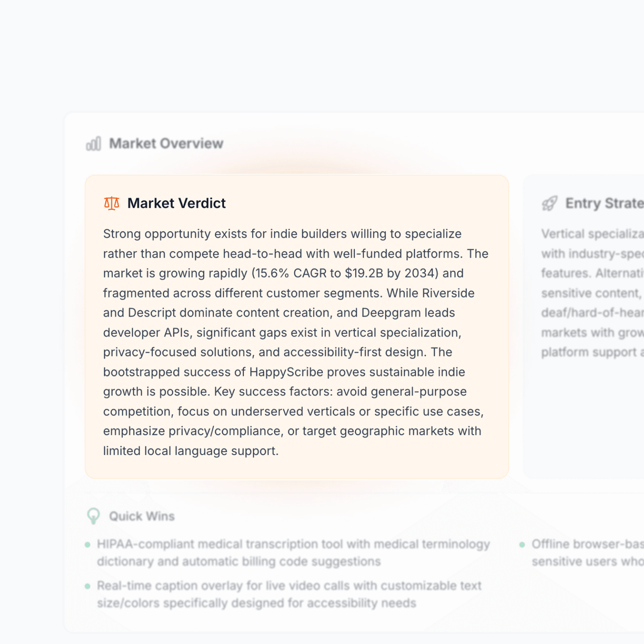Click the Quick Wins section heading
644x644 pixels.
142,516
